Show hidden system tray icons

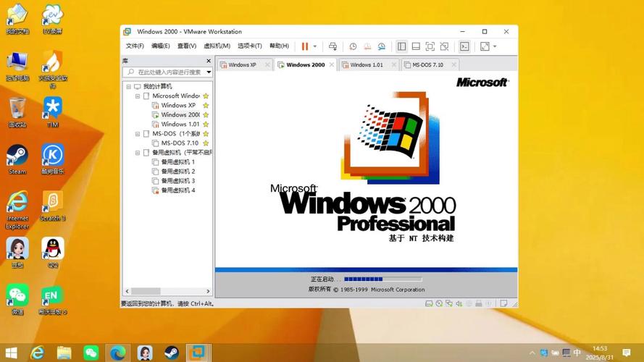point(532,353)
